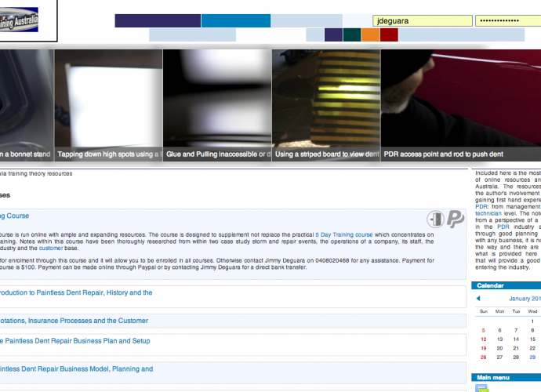Open the first course title ending 'g Course'

14,216
